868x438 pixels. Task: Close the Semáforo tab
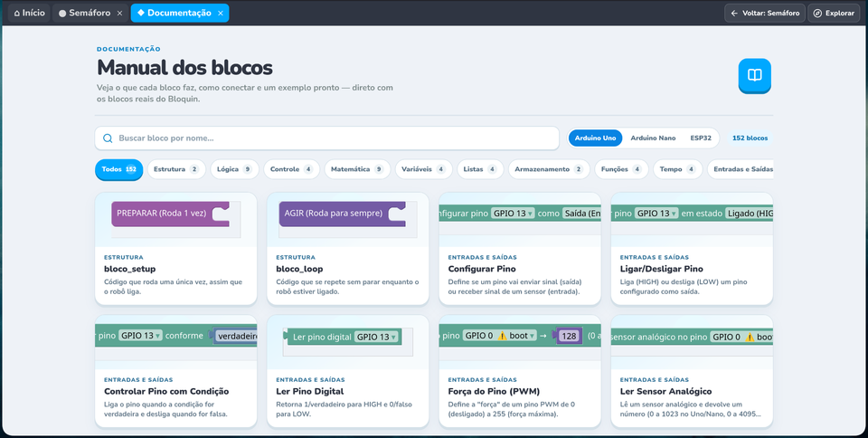pos(119,14)
